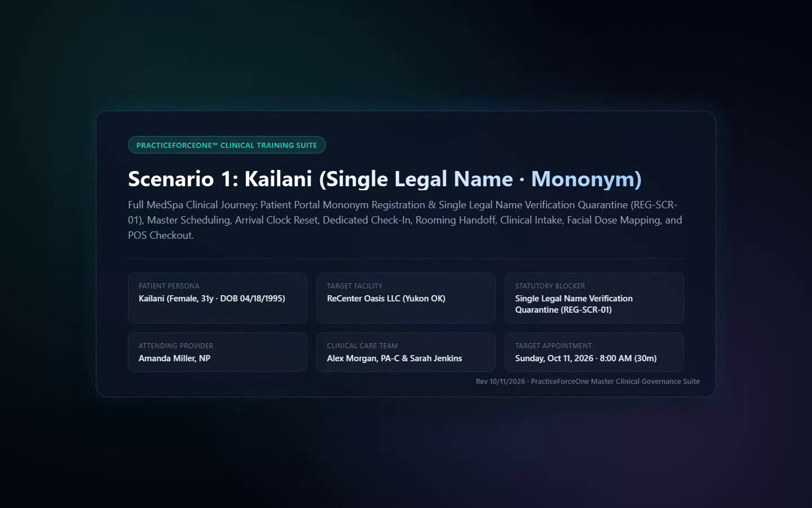Click 'Alex Morgan, PA-C & Sarah Jenkins' value

(x=395, y=358)
